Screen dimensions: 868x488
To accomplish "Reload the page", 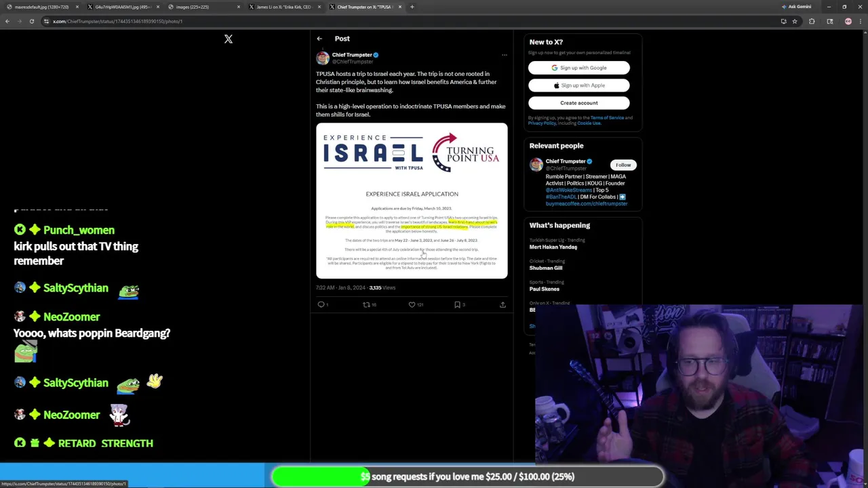I will coord(31,21).
